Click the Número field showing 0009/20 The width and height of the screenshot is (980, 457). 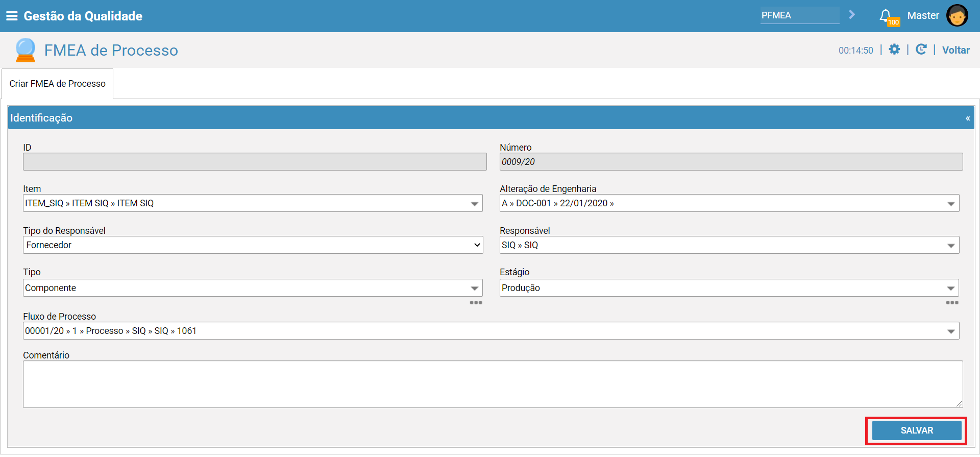click(731, 162)
